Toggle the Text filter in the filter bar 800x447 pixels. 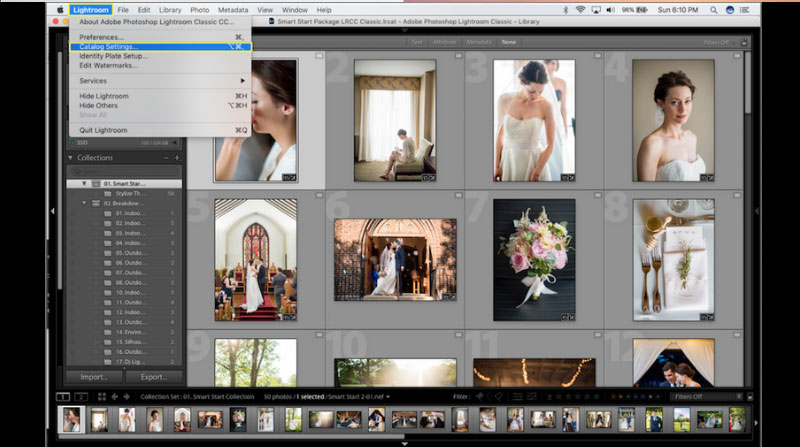click(418, 43)
